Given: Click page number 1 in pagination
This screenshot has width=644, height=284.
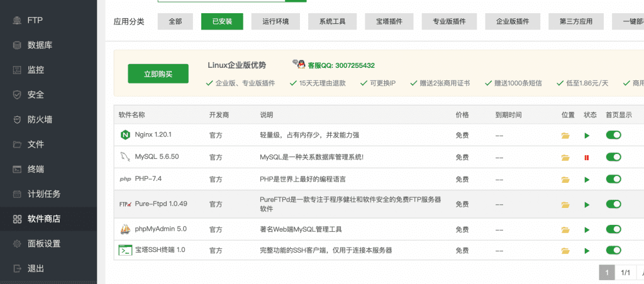Looking at the screenshot, I should (x=607, y=273).
